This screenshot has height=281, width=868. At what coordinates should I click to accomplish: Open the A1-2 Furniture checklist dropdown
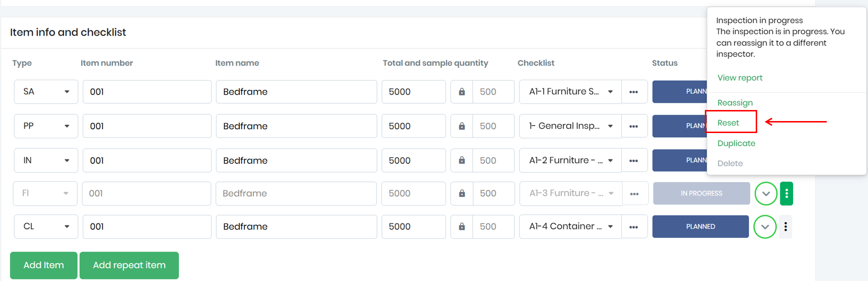click(570, 160)
